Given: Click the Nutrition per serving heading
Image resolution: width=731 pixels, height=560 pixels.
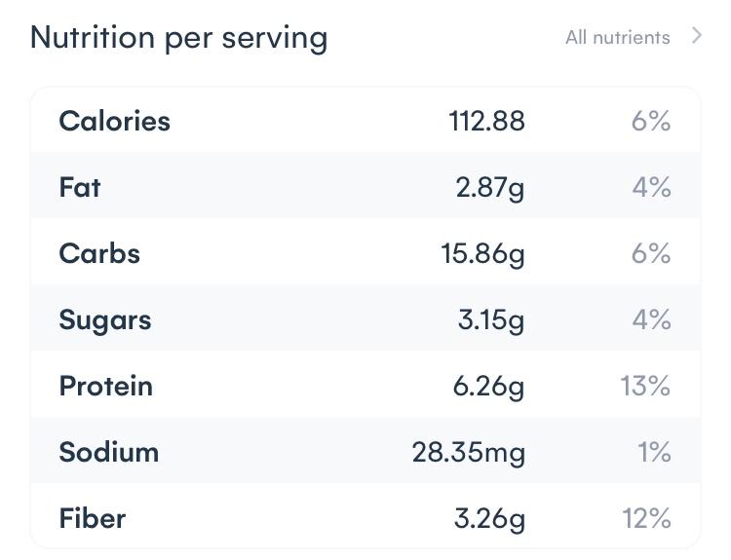Looking at the screenshot, I should 179,38.
